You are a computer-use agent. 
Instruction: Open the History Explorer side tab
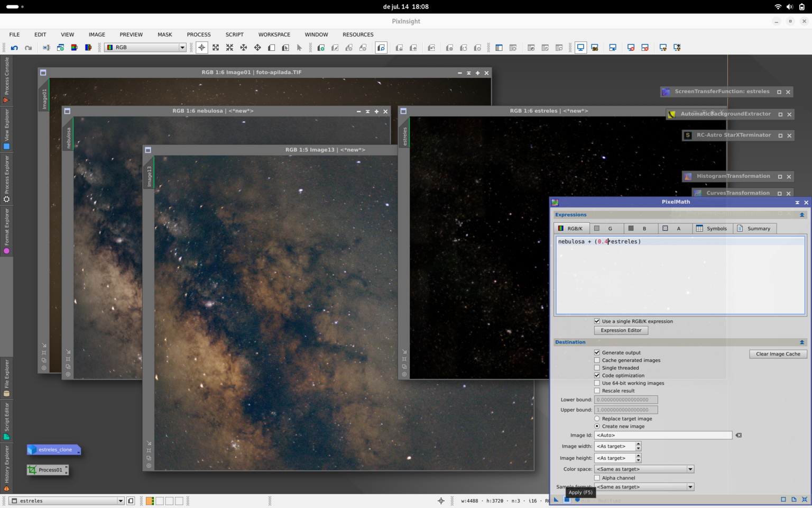pos(6,468)
